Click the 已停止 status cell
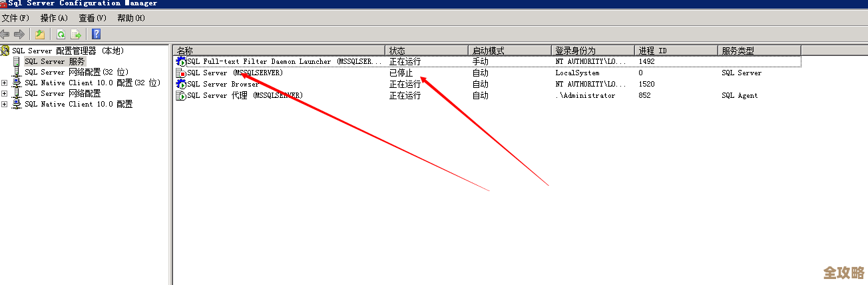The image size is (868, 285). (401, 73)
